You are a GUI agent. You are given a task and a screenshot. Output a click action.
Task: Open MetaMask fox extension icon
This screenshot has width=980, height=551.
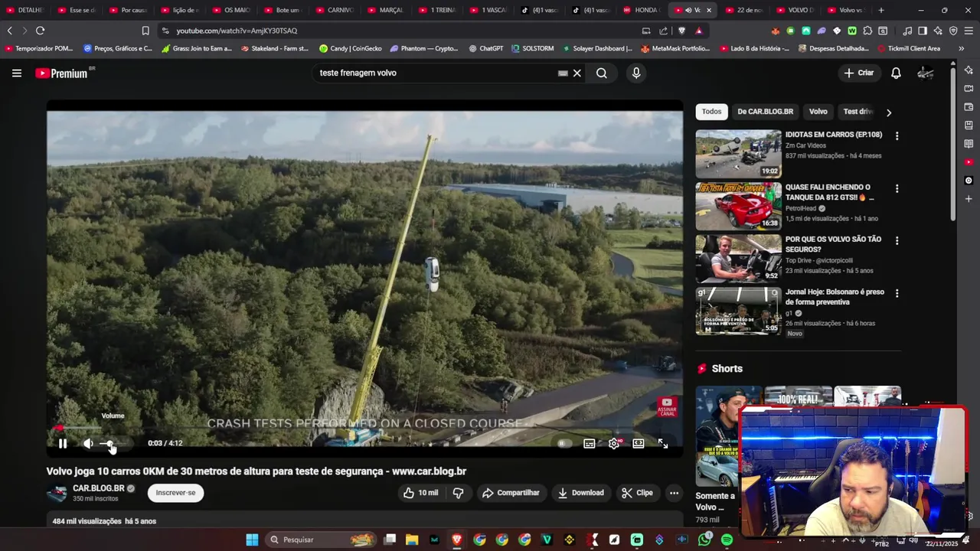[775, 31]
